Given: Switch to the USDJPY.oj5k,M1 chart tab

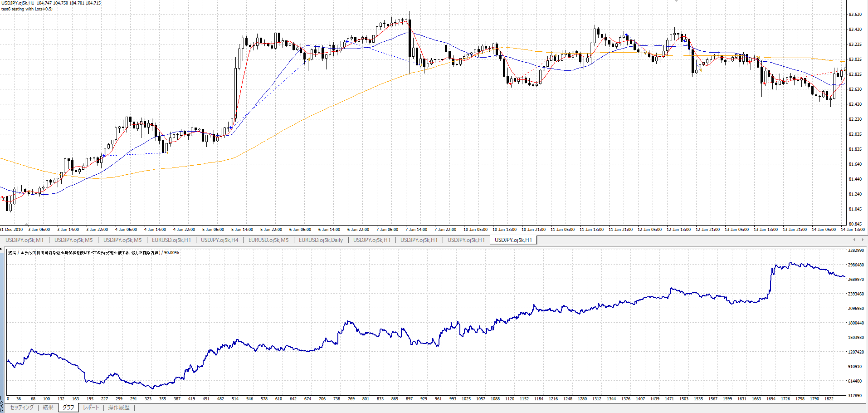Looking at the screenshot, I should click(24, 240).
